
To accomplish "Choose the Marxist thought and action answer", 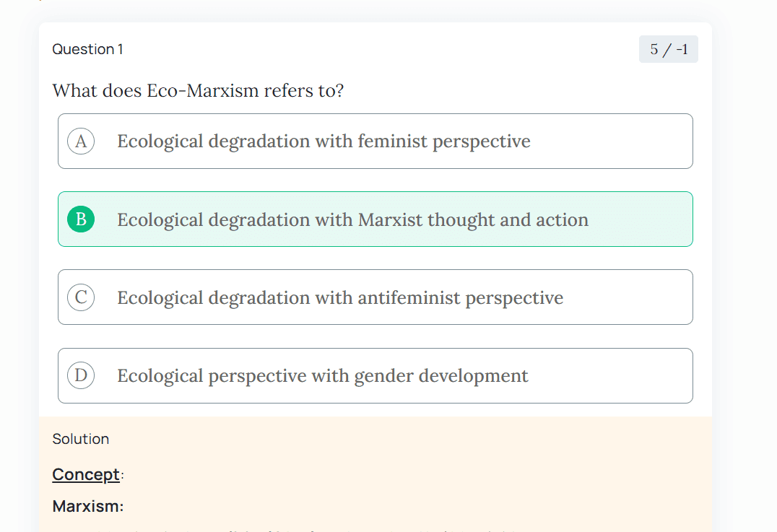I will point(352,219).
